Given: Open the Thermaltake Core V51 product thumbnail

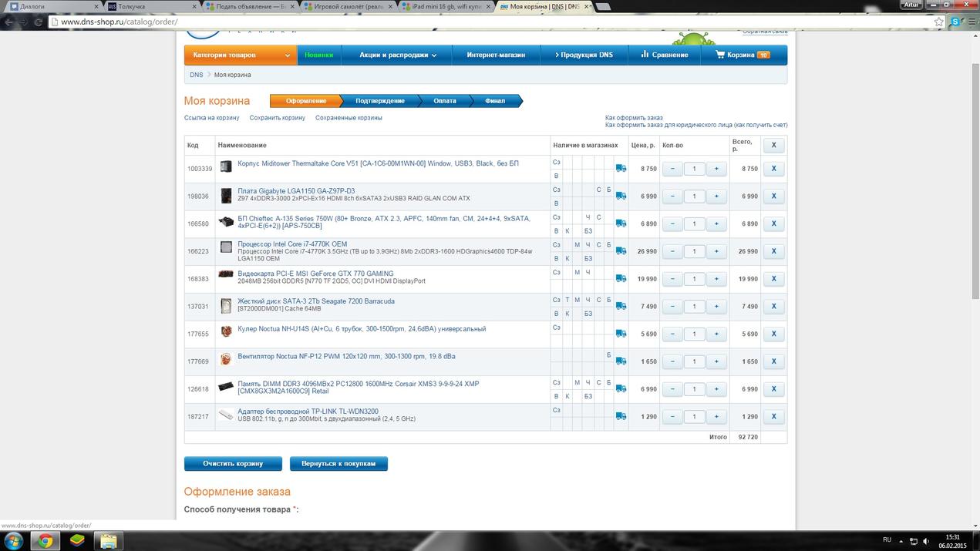Looking at the screenshot, I should (x=226, y=166).
